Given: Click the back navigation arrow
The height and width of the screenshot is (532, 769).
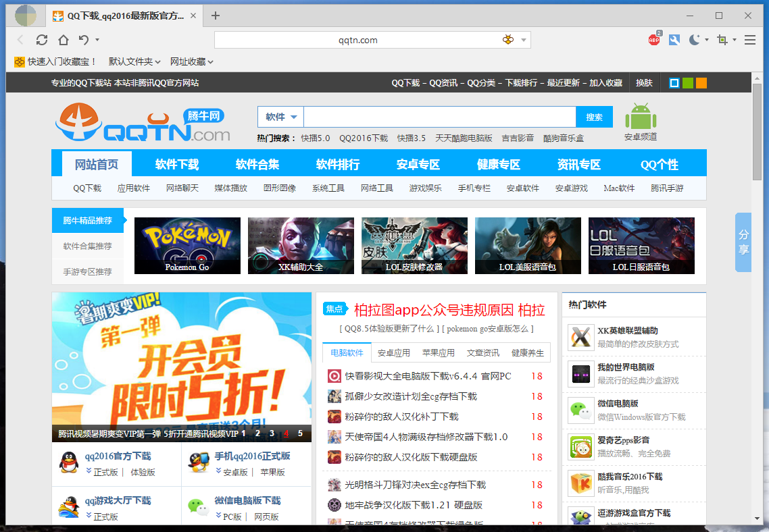Looking at the screenshot, I should (20, 40).
